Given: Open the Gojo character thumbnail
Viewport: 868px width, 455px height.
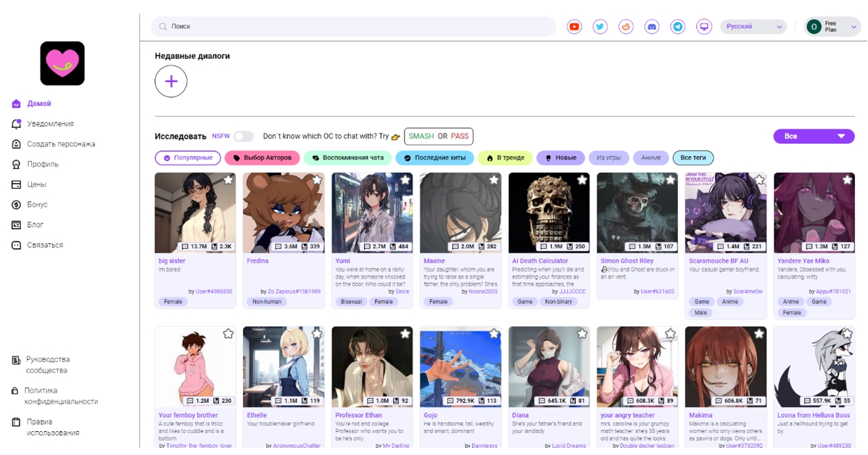Looking at the screenshot, I should coord(460,367).
